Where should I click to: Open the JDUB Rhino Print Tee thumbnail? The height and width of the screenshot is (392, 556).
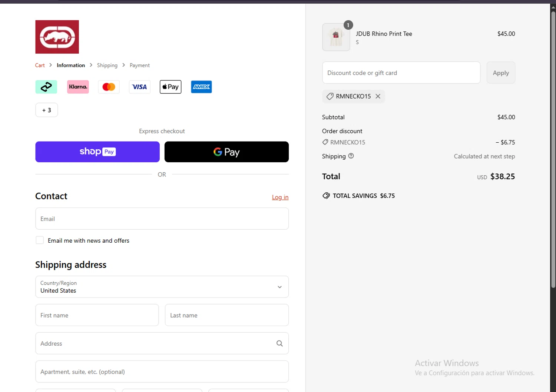pyautogui.click(x=336, y=37)
